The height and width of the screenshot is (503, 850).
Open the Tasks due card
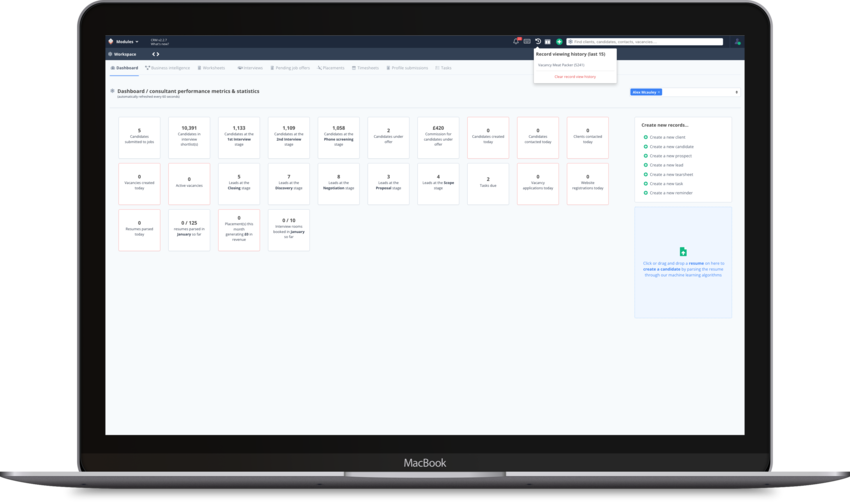pos(488,184)
